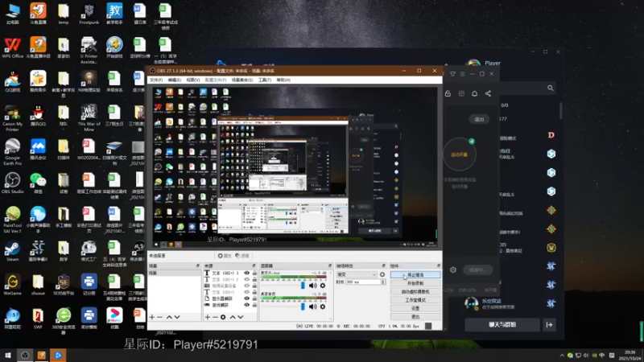Image resolution: width=644 pixels, height=362 pixels.
Task: Mute the Desktop Audio speaker icon
Action: [313, 306]
